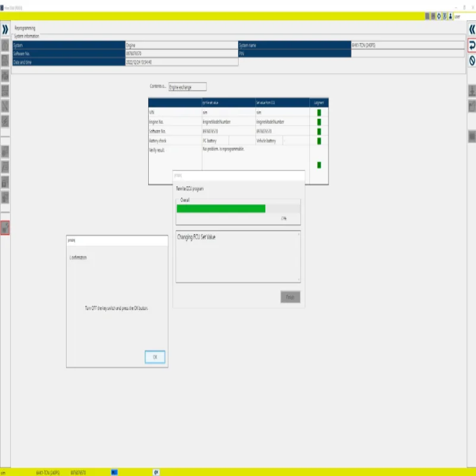Image resolution: width=476 pixels, height=476 pixels.
Task: Select the date and time value 2022/12/24
Action: pos(181,62)
